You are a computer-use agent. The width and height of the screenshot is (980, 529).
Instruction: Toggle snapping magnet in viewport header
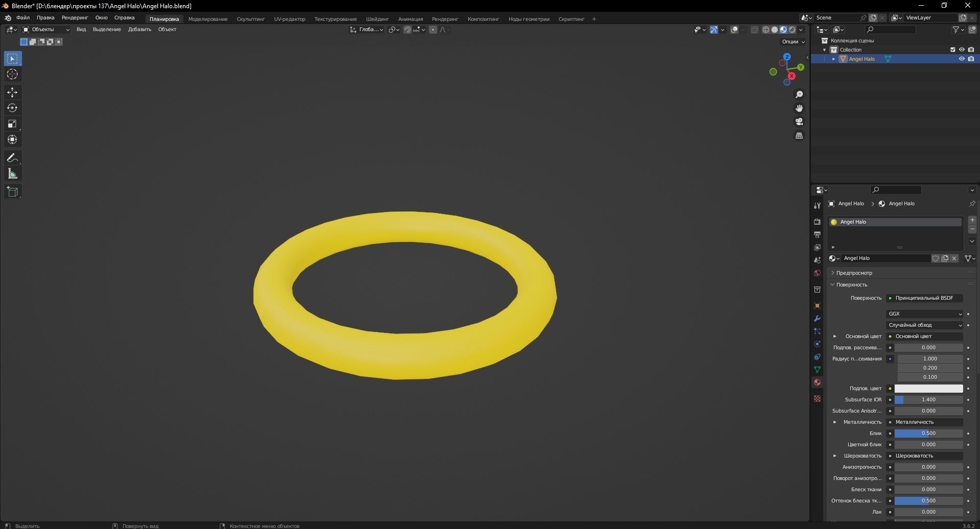coord(408,30)
